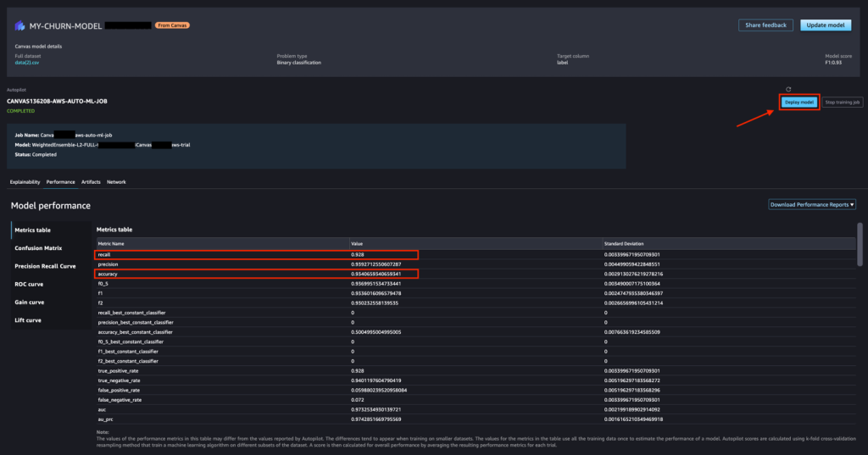Select the accuracy metric row name
868x455 pixels.
click(108, 274)
